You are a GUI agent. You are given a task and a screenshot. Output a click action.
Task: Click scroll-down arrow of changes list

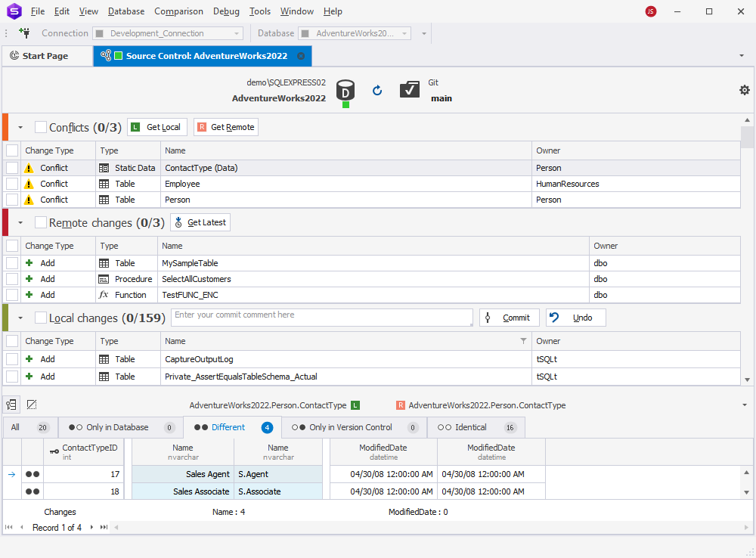(747, 380)
